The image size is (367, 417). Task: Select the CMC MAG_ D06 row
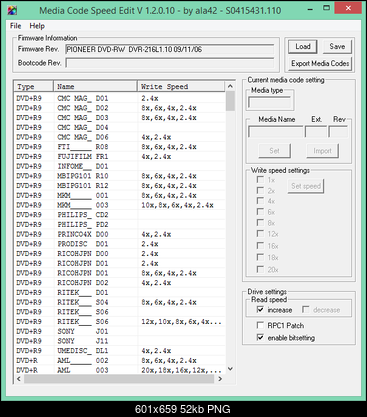click(x=120, y=137)
